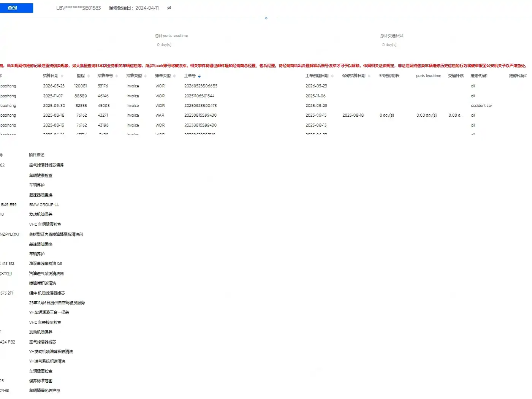The height and width of the screenshot is (399, 532).
Task: Collapse the panel with the double-chevron arrow
Action: (266, 18)
